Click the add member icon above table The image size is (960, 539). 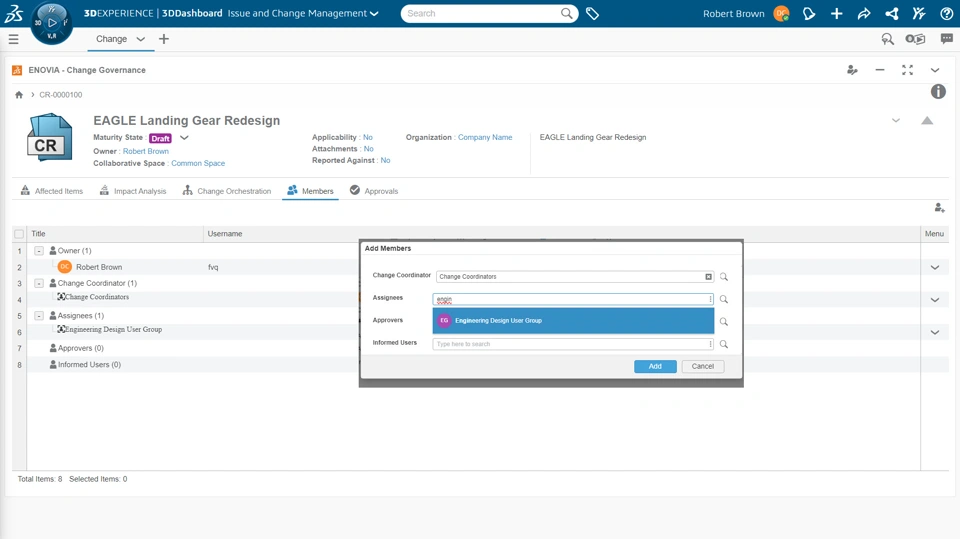pos(939,208)
